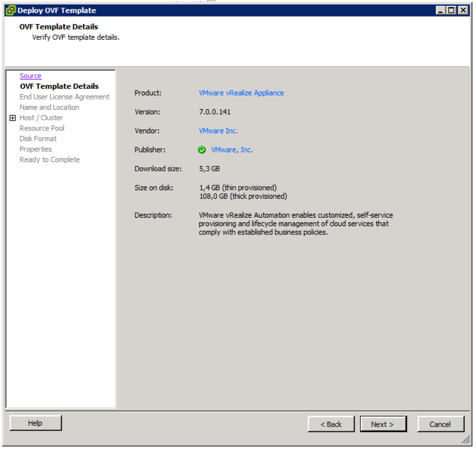Click the Publisher: label

pyautogui.click(x=150, y=150)
